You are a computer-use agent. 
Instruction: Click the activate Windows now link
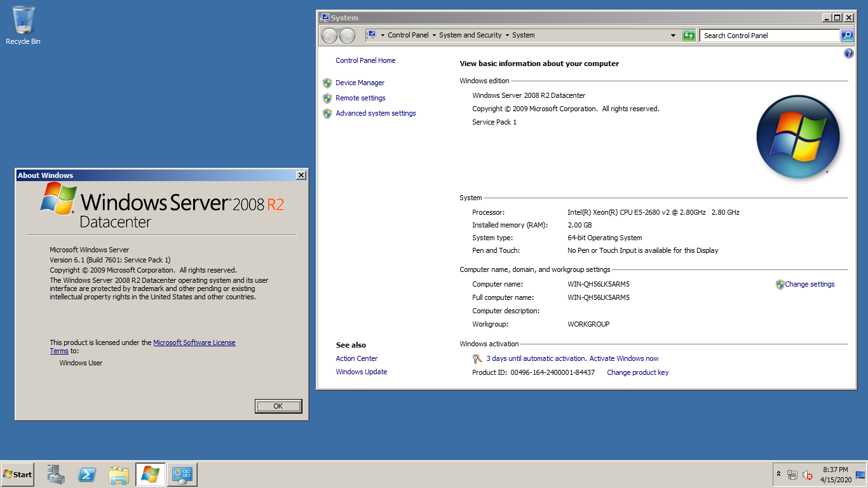[624, 358]
